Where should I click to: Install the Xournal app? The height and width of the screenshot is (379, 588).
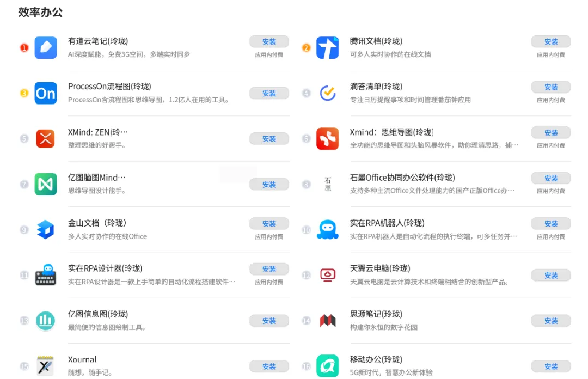[x=269, y=366]
